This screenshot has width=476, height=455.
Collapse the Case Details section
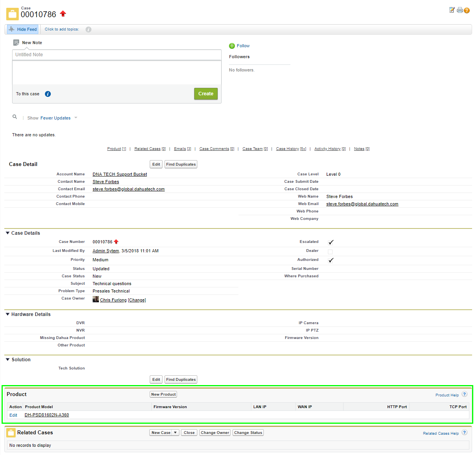coord(7,233)
